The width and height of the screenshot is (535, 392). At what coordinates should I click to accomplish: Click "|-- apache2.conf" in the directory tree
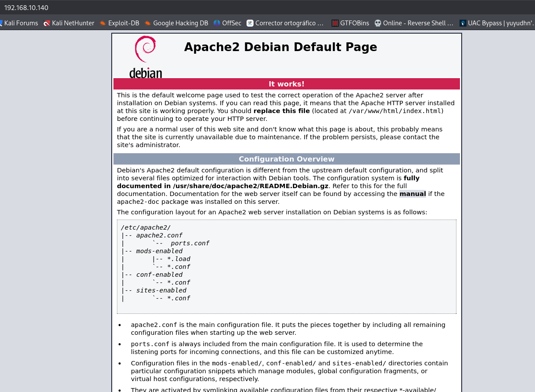click(152, 235)
